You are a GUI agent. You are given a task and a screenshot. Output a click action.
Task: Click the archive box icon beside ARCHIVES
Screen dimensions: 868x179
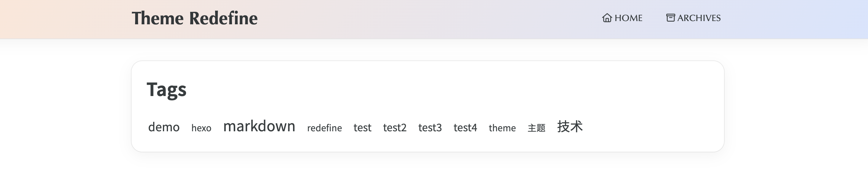tap(670, 18)
